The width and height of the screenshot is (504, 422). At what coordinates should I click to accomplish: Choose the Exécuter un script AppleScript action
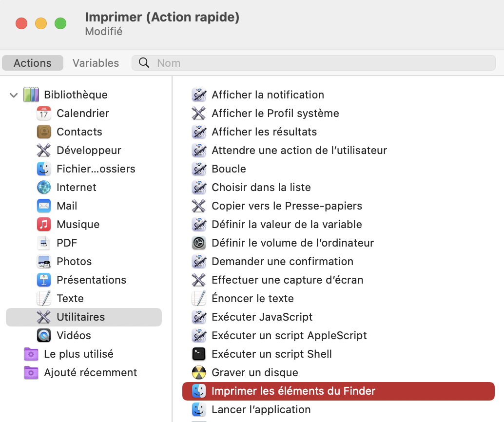point(289,336)
